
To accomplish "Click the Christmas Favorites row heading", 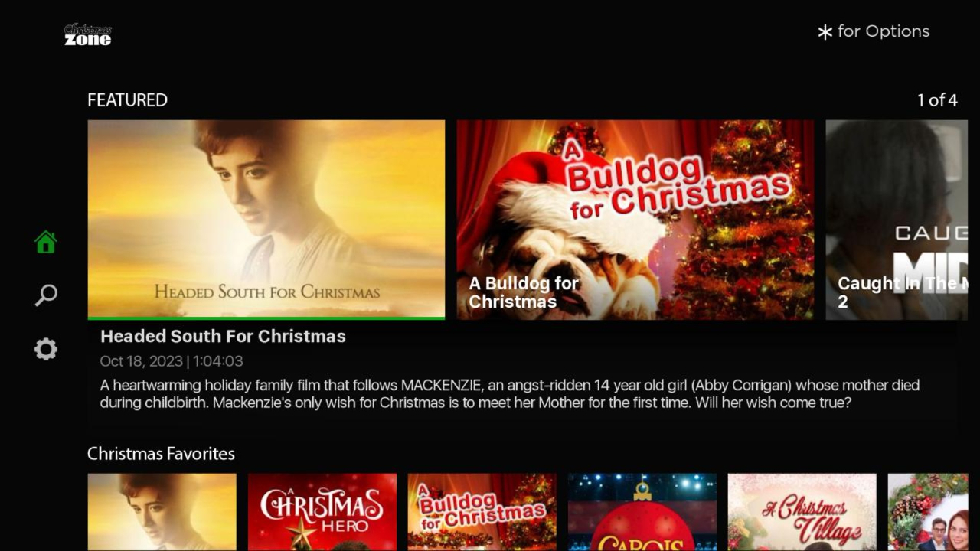I will click(161, 454).
